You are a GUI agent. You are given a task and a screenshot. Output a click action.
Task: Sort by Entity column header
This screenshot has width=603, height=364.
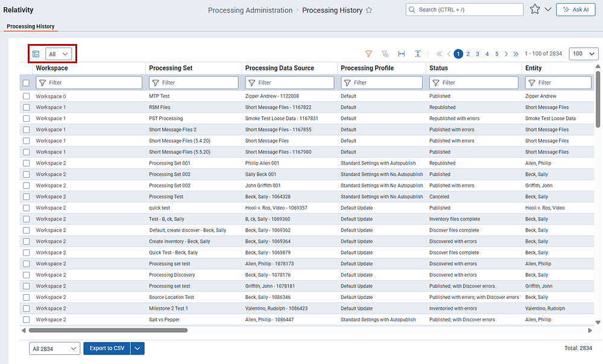tap(534, 68)
